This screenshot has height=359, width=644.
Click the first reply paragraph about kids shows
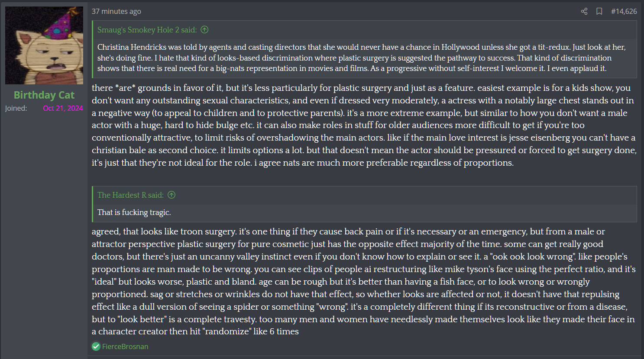coord(364,125)
